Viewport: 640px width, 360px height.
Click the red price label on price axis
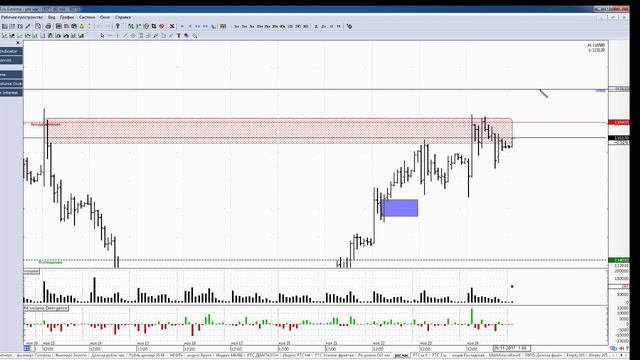619,122
